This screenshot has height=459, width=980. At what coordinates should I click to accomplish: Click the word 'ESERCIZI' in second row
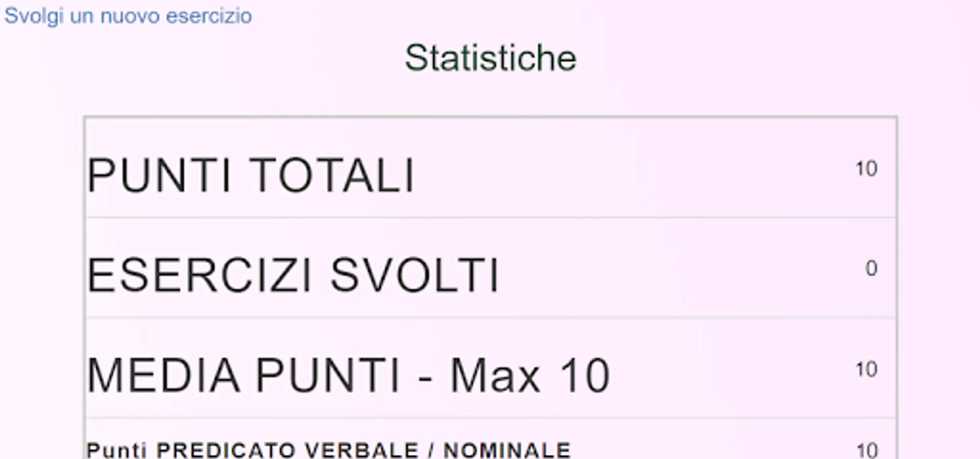pos(199,275)
